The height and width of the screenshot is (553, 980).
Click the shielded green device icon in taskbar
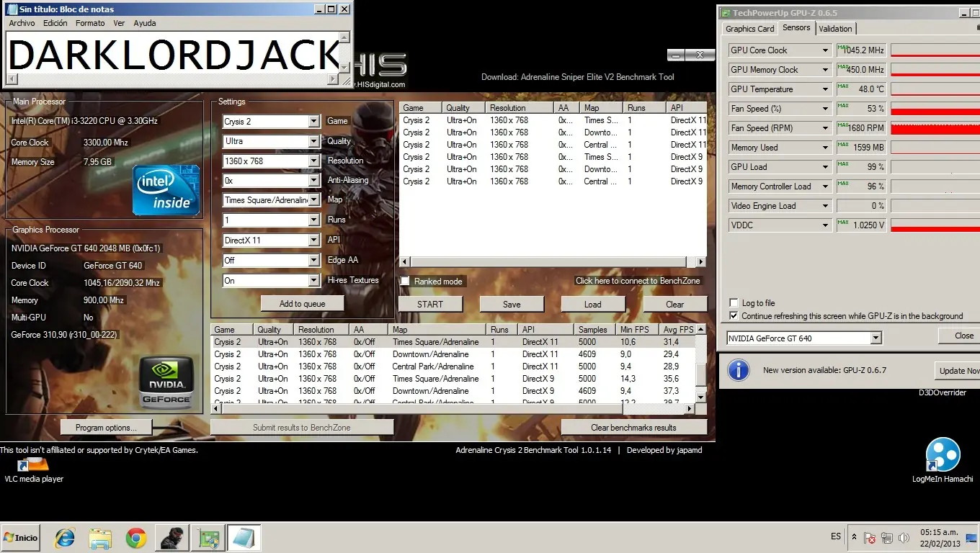(x=209, y=537)
